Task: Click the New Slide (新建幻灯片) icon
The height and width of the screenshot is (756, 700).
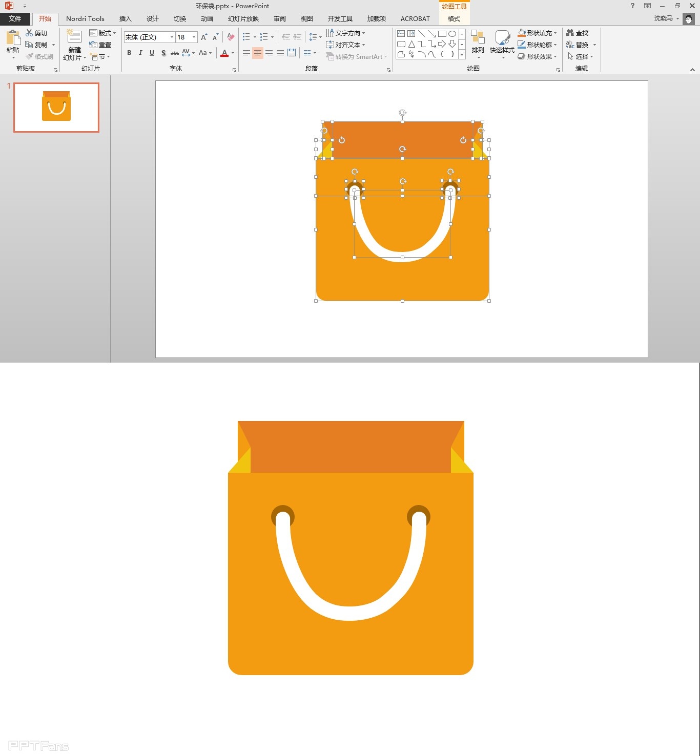Action: pyautogui.click(x=74, y=38)
